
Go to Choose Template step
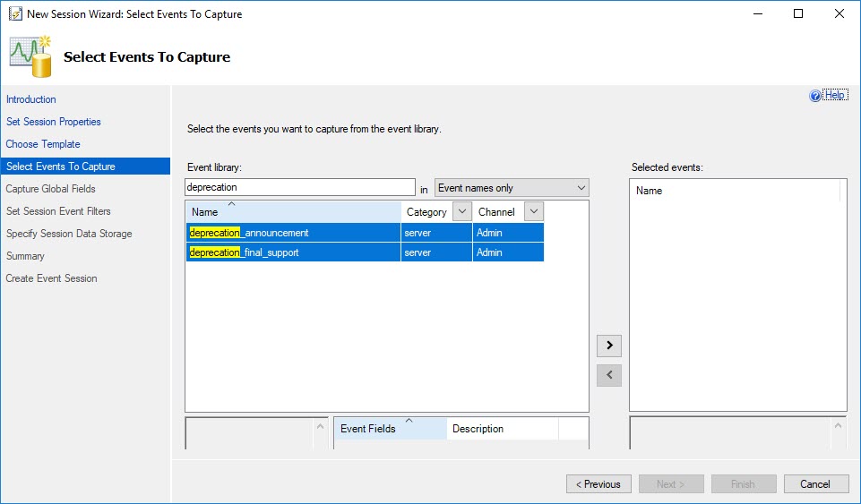43,144
